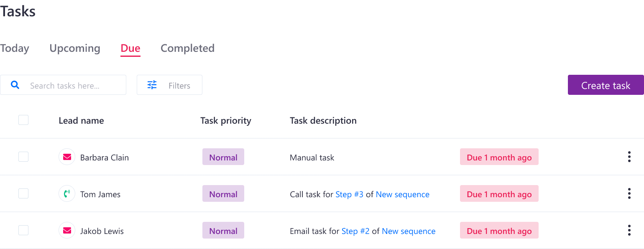Open the Step #3 link

tap(350, 194)
